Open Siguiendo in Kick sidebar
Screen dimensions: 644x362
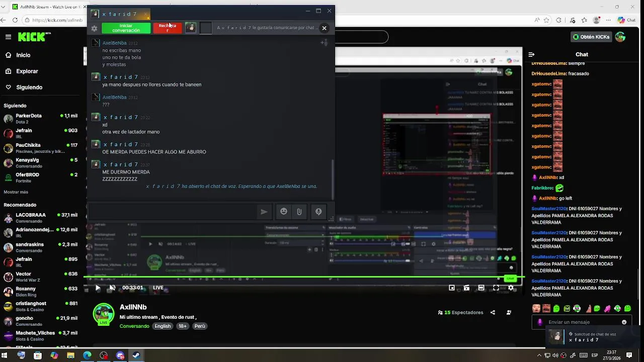point(29,87)
